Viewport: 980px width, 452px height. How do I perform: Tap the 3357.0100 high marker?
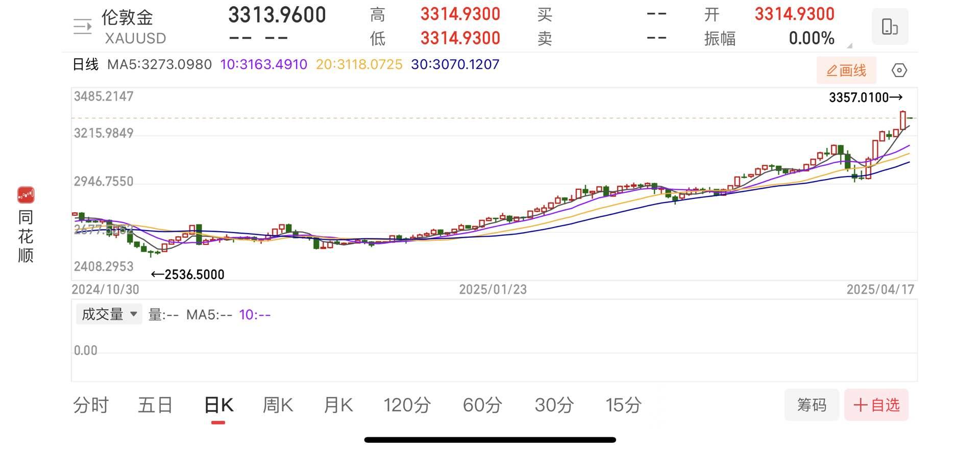(866, 97)
